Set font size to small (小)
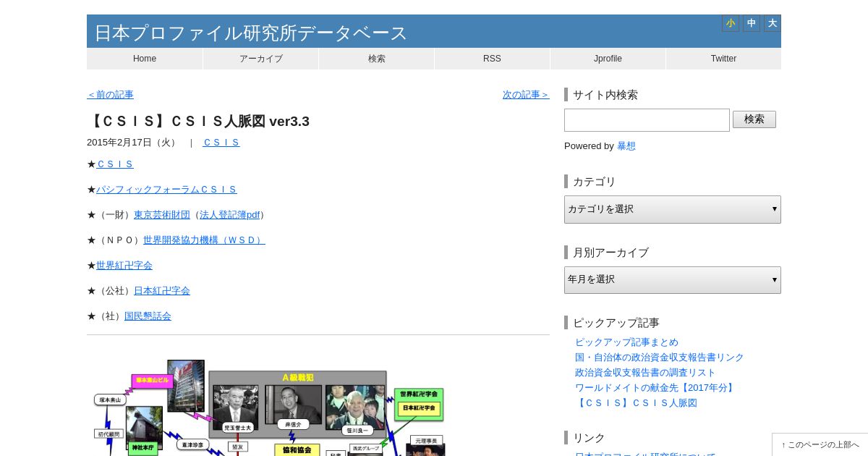 (x=731, y=23)
